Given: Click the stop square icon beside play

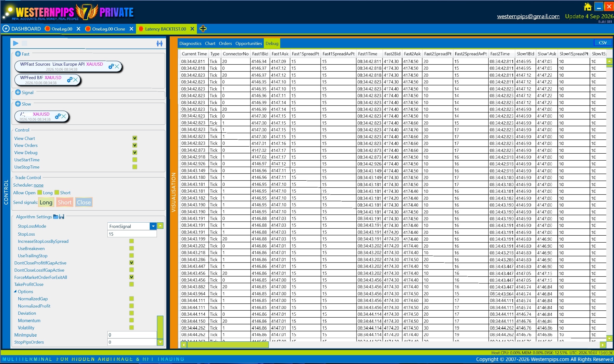Looking at the screenshot, I should (x=24, y=43).
